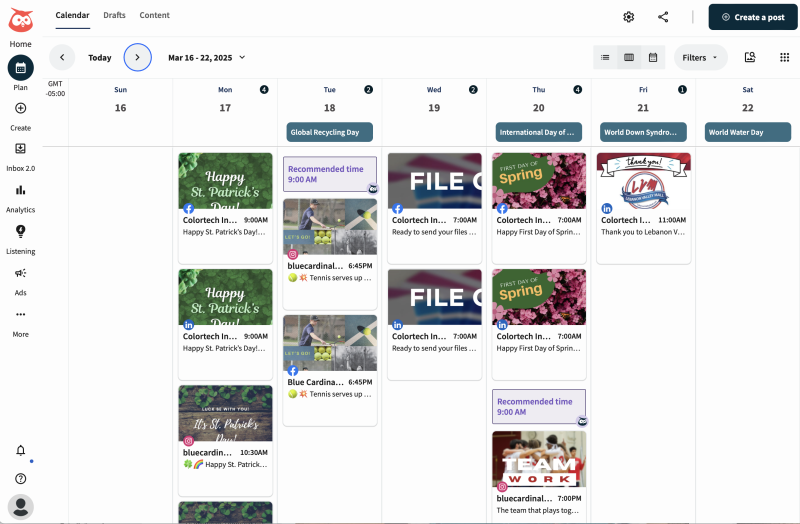Open the Create plus icon in sidebar
The width and height of the screenshot is (800, 524).
(20, 108)
